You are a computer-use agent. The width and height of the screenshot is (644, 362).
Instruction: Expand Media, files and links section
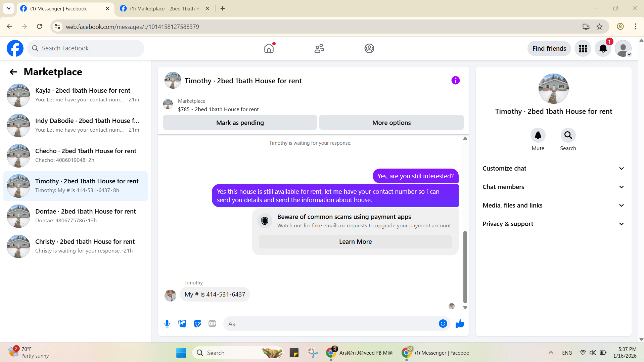tap(553, 206)
